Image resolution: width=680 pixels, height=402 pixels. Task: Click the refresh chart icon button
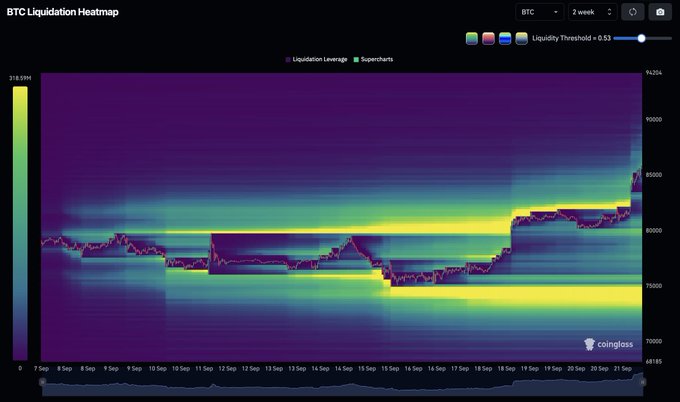633,12
